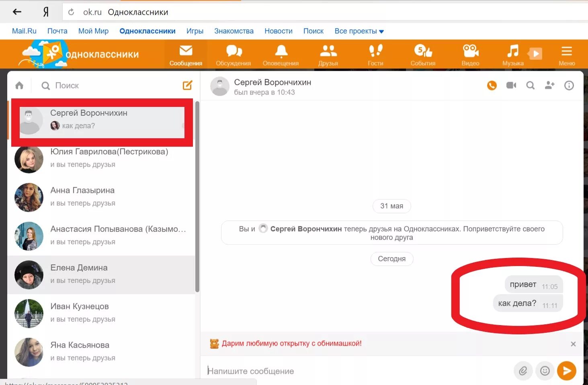
Task: Click Иван Кузнецов's avatar photo
Action: [29, 313]
